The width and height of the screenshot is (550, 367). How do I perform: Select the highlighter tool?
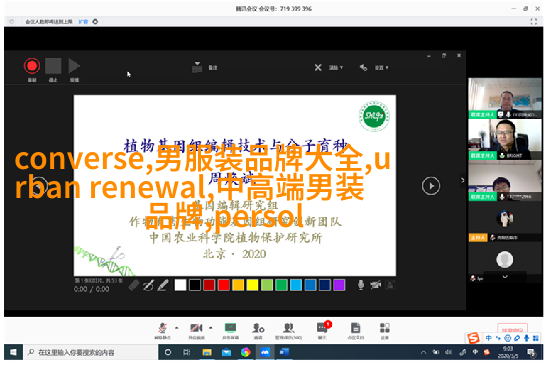(x=163, y=285)
